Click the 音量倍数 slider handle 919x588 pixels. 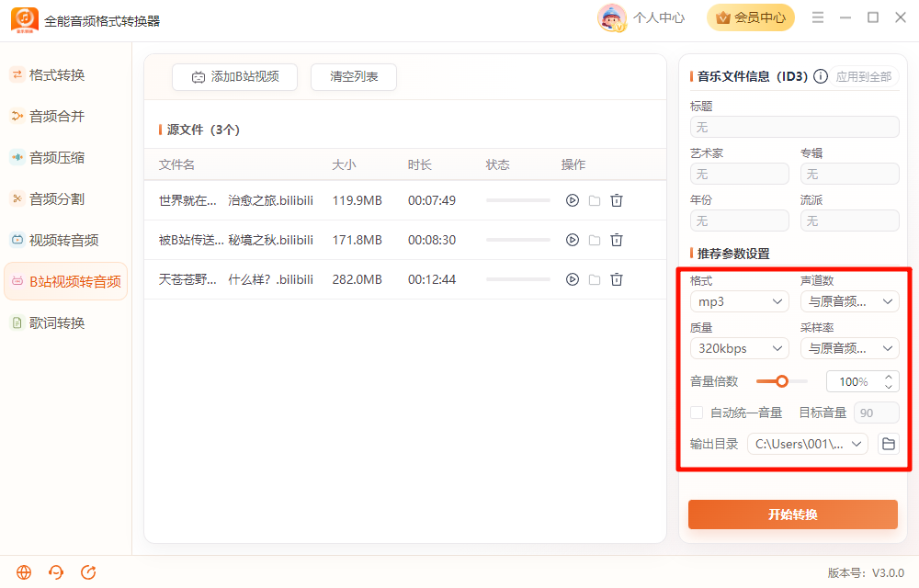pyautogui.click(x=782, y=381)
